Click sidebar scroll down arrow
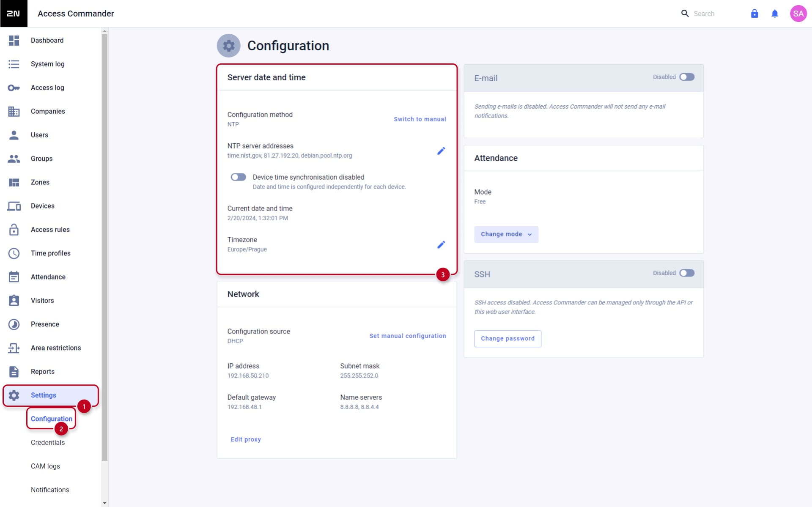Viewport: 812px width, 507px height. [x=104, y=503]
